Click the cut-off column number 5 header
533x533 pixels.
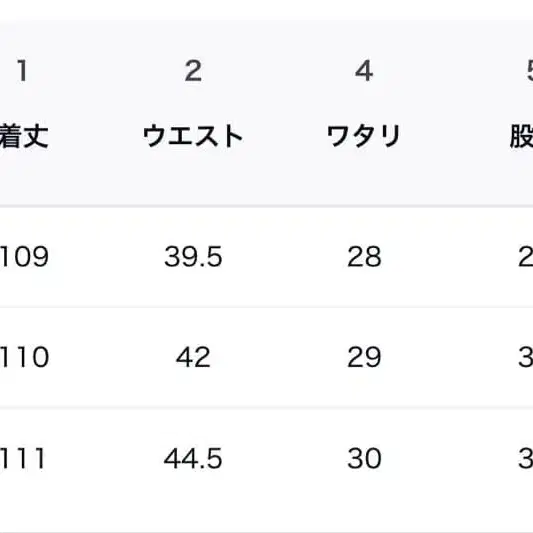tap(530, 71)
